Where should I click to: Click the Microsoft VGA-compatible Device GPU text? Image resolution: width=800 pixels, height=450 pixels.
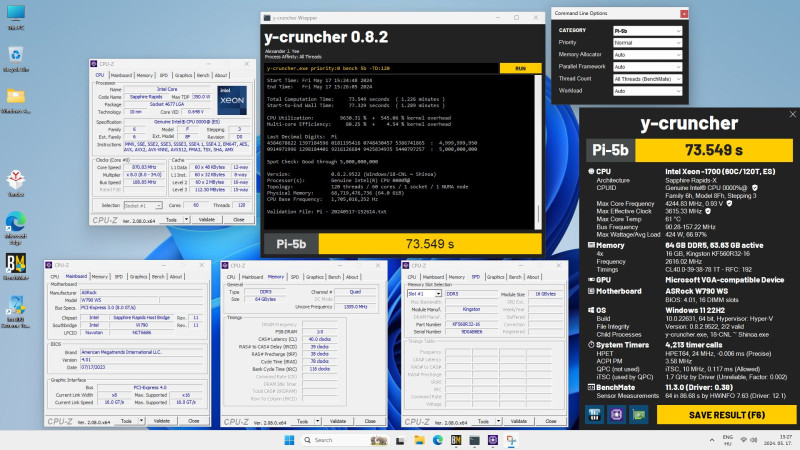724,280
